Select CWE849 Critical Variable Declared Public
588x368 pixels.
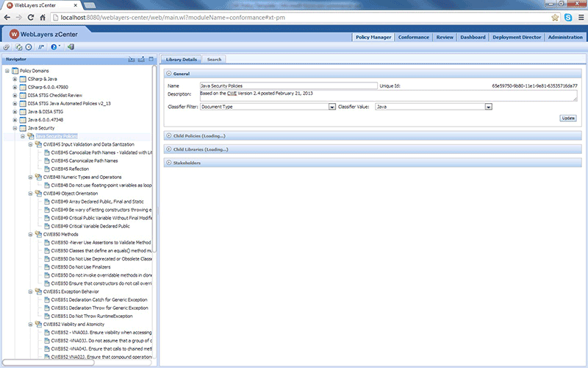90,226
